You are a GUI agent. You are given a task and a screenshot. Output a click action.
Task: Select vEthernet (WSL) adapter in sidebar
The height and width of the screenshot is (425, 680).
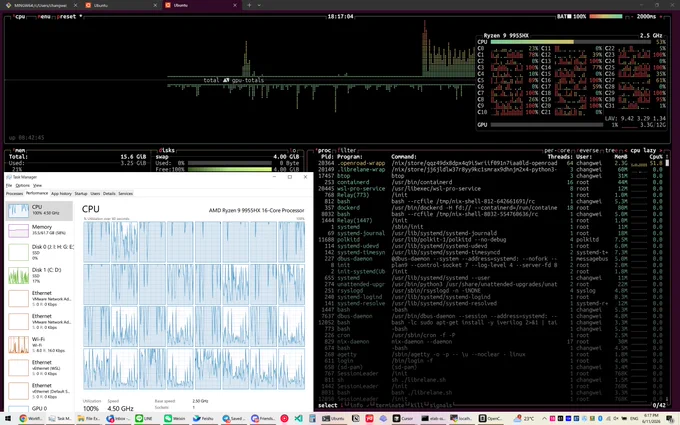tap(39, 367)
